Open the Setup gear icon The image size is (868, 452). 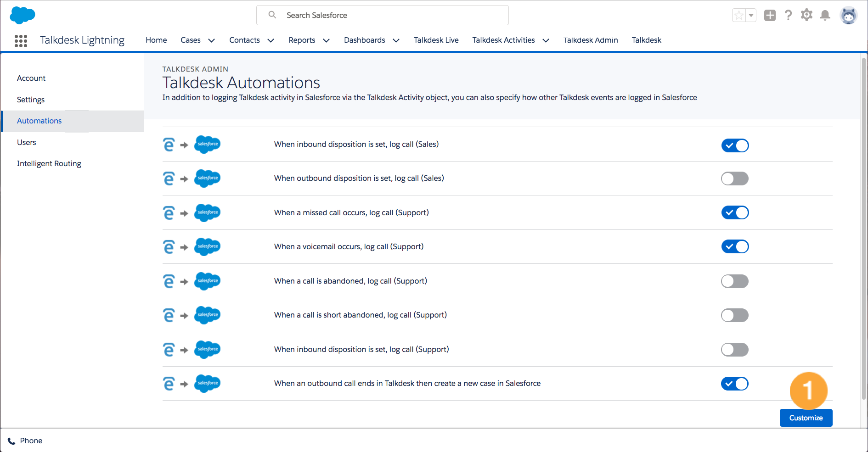coord(806,15)
